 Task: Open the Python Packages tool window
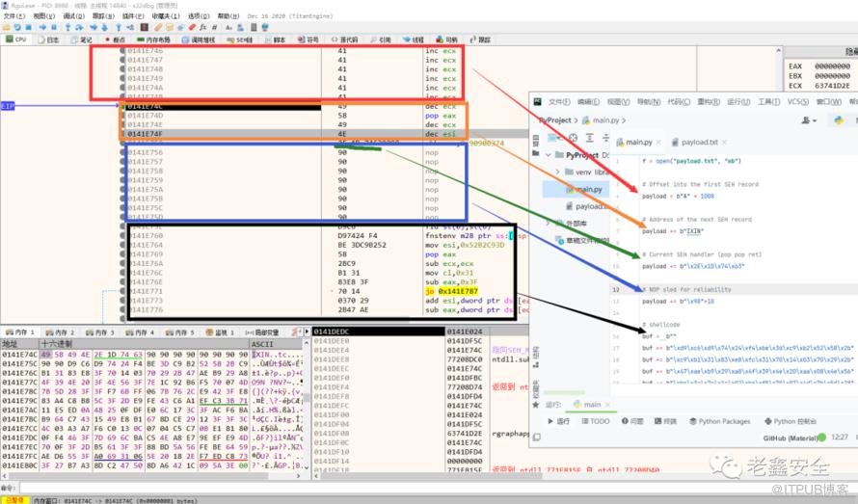click(723, 421)
